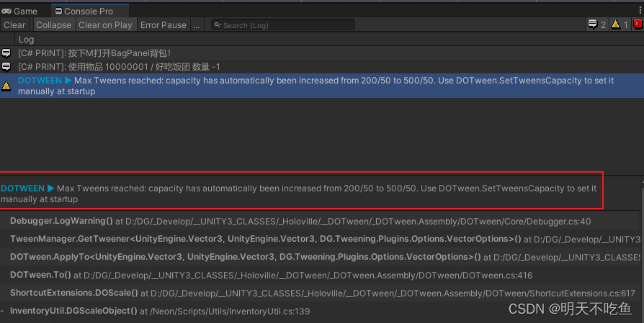This screenshot has width=644, height=323.
Task: Focus the Search (Log) field
Action: pyautogui.click(x=283, y=25)
